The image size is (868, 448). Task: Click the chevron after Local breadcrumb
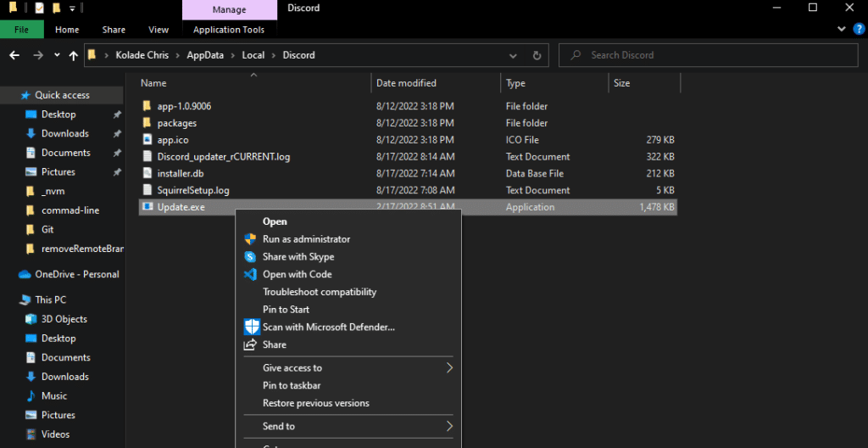coord(273,55)
